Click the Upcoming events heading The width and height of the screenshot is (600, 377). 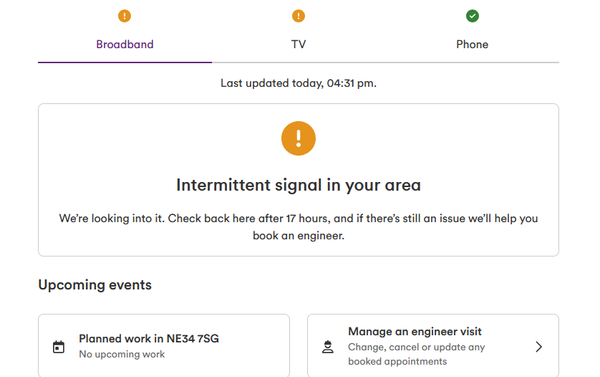pos(95,285)
